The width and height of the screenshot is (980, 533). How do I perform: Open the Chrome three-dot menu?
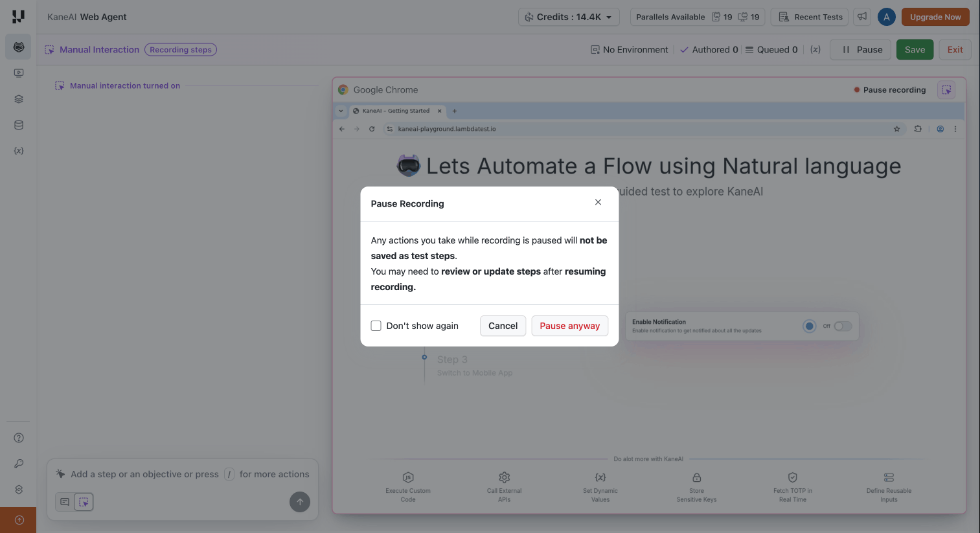point(955,129)
